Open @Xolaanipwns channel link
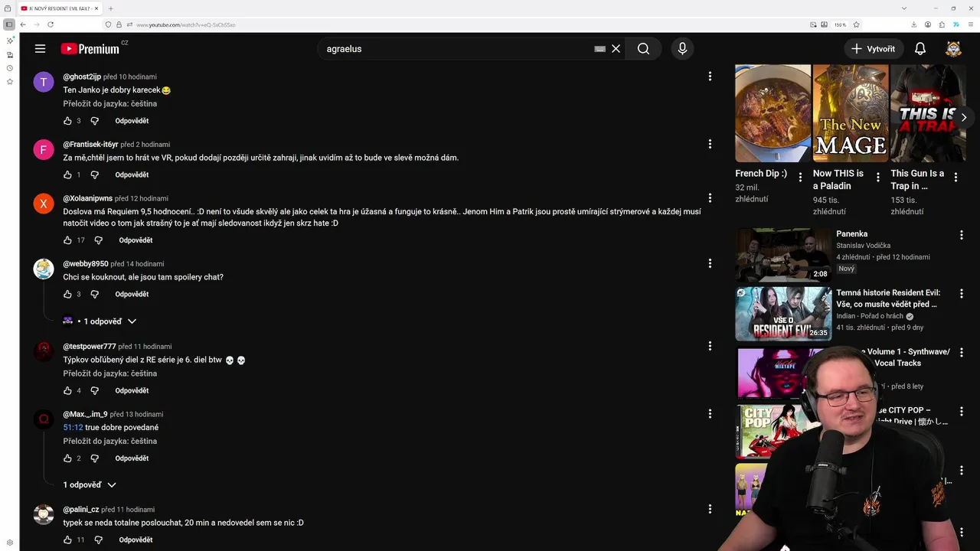This screenshot has width=980, height=551. point(88,198)
